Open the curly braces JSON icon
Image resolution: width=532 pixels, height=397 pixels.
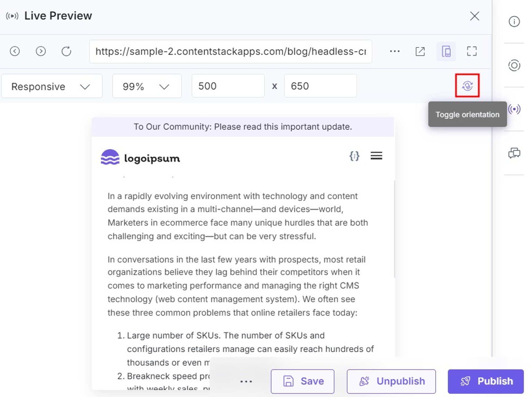click(354, 156)
